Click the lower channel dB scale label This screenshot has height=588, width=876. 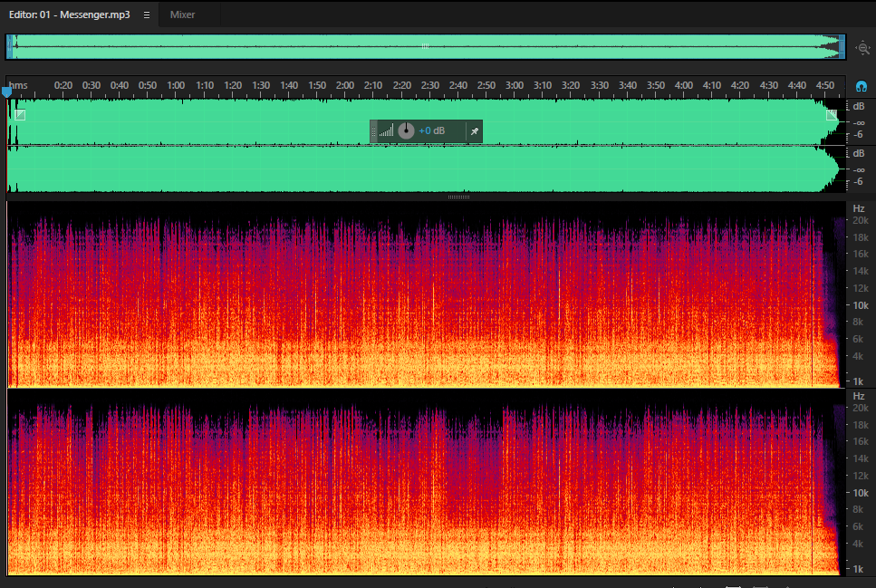[859, 153]
